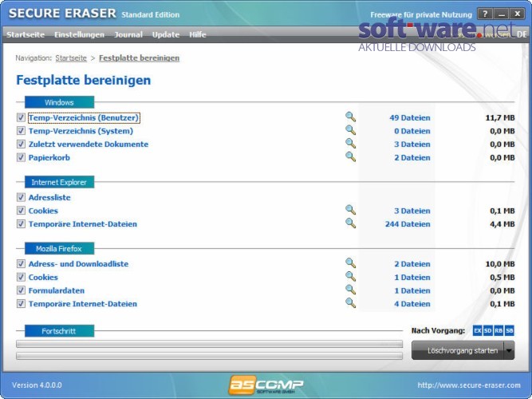Click Zuletzt verwendete Dokumente label
This screenshot has width=532, height=399.
(89, 144)
